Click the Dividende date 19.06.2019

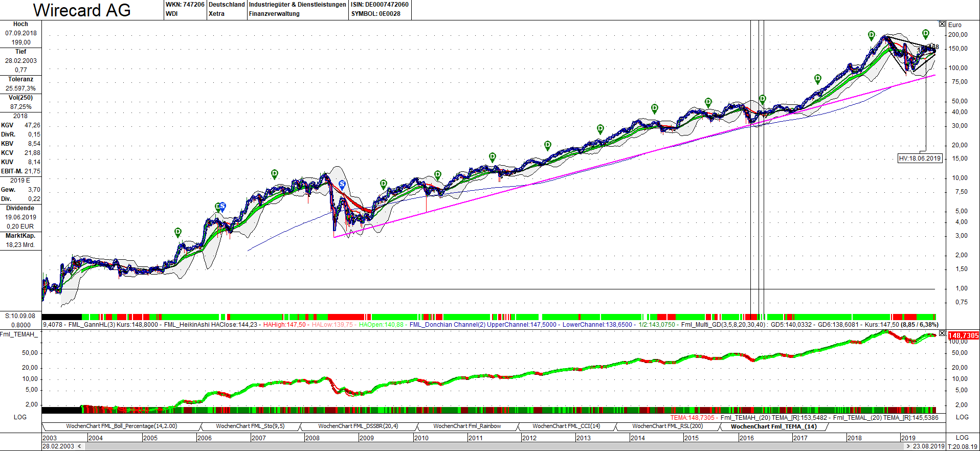(x=21, y=217)
